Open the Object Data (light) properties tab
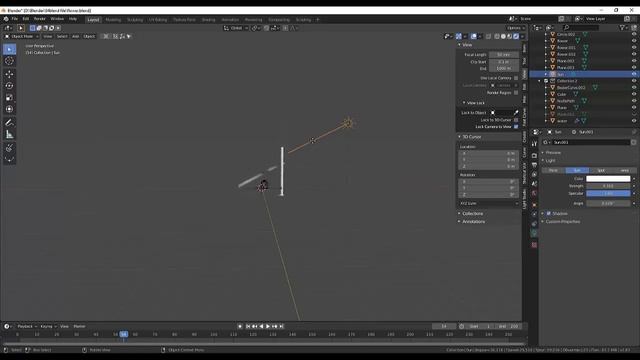The width and height of the screenshot is (640, 360). [534, 233]
